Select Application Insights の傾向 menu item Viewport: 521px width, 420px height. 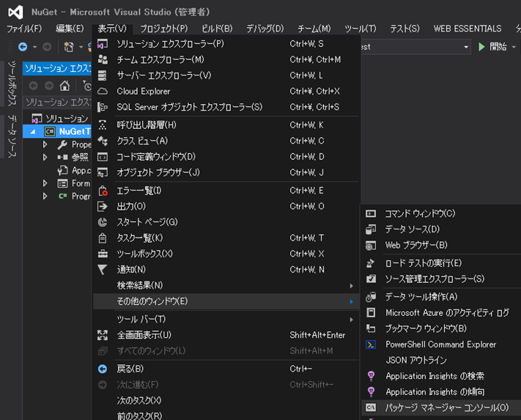442,392
